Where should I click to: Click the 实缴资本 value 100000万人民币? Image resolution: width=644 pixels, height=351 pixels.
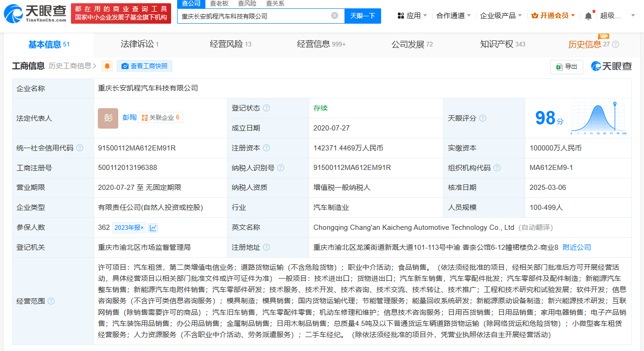point(555,148)
